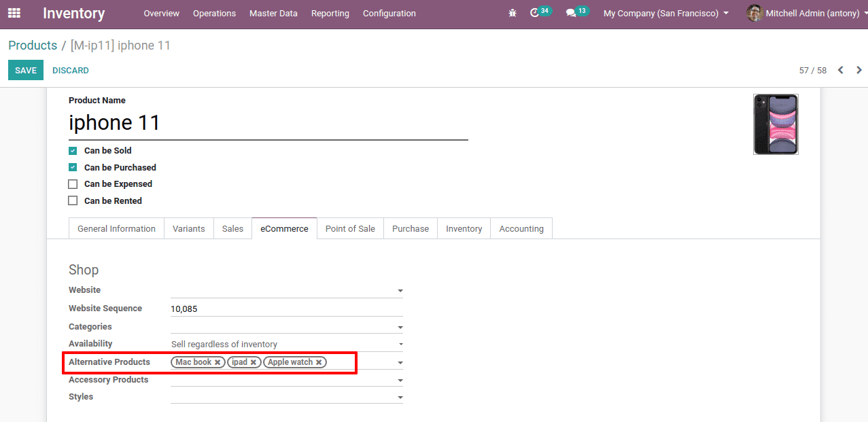Click the debug bug icon
The width and height of the screenshot is (868, 422).
coord(513,13)
